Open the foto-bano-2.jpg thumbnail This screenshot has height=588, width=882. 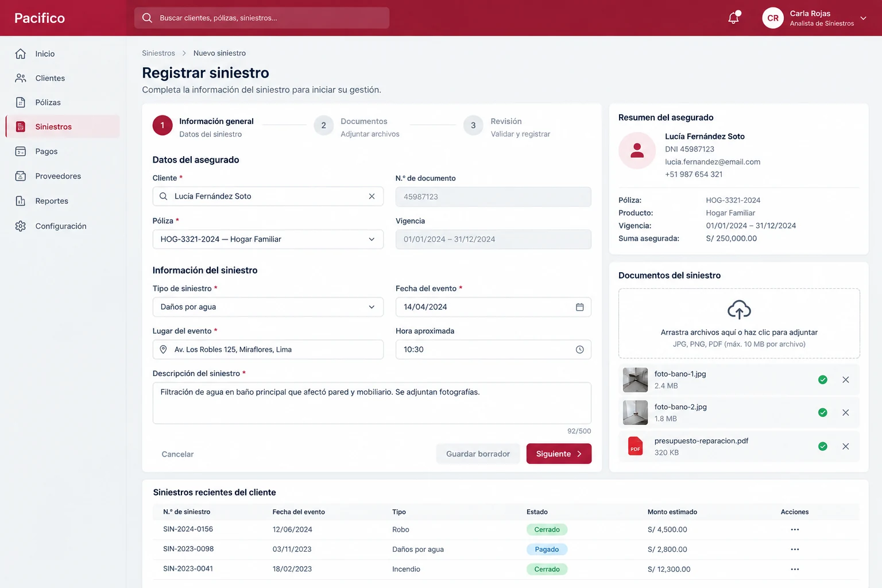635,412
